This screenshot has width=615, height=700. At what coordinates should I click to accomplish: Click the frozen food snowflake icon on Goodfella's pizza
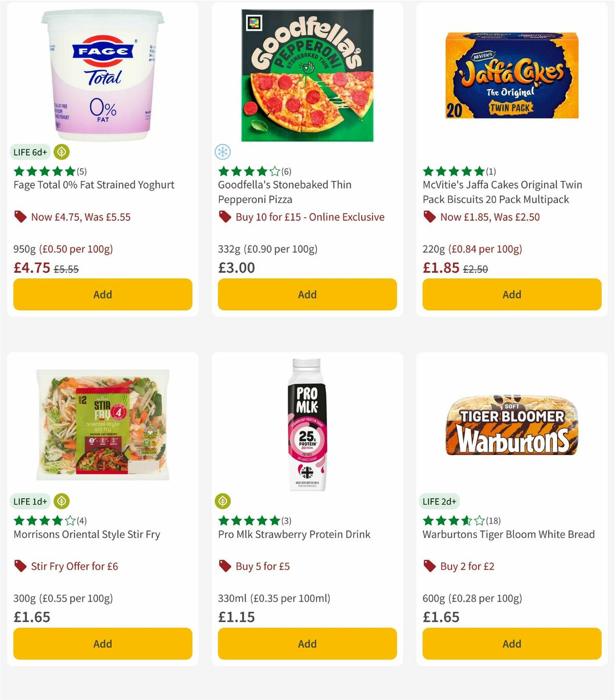click(x=222, y=152)
